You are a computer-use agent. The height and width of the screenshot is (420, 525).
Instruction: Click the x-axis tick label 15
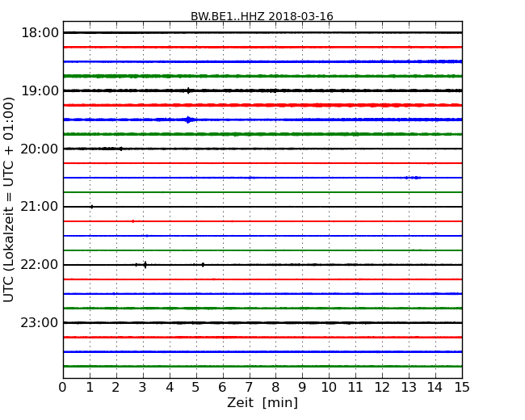[x=462, y=388]
